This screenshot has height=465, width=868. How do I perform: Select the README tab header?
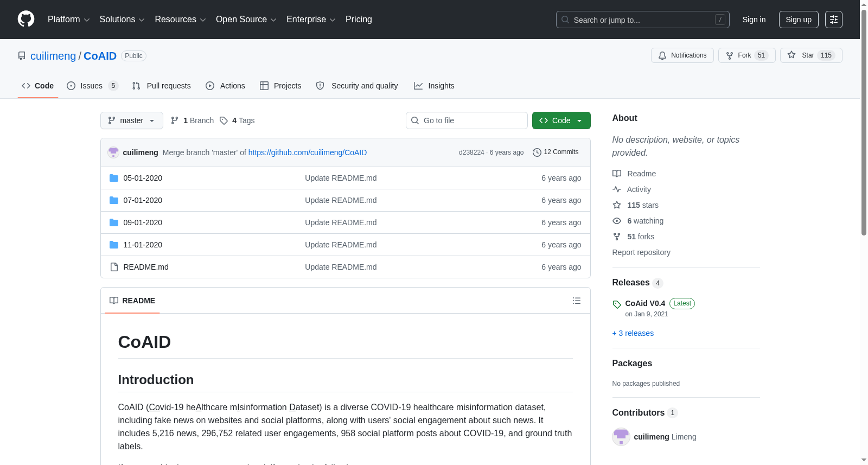132,301
